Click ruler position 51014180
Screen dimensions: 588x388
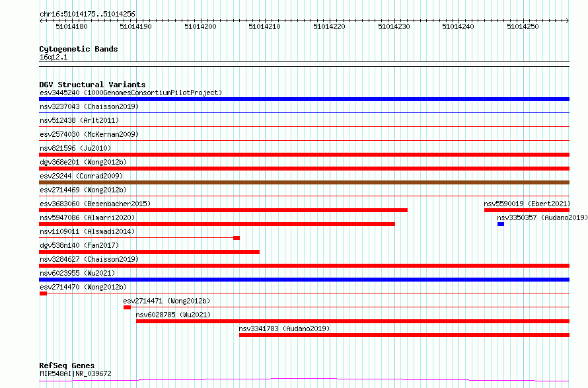click(71, 26)
